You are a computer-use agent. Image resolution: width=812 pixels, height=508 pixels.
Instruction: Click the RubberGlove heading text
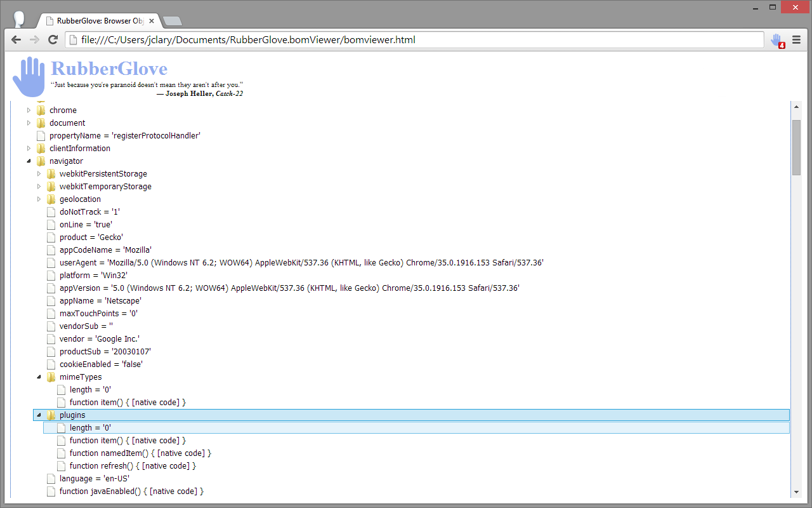(x=109, y=69)
